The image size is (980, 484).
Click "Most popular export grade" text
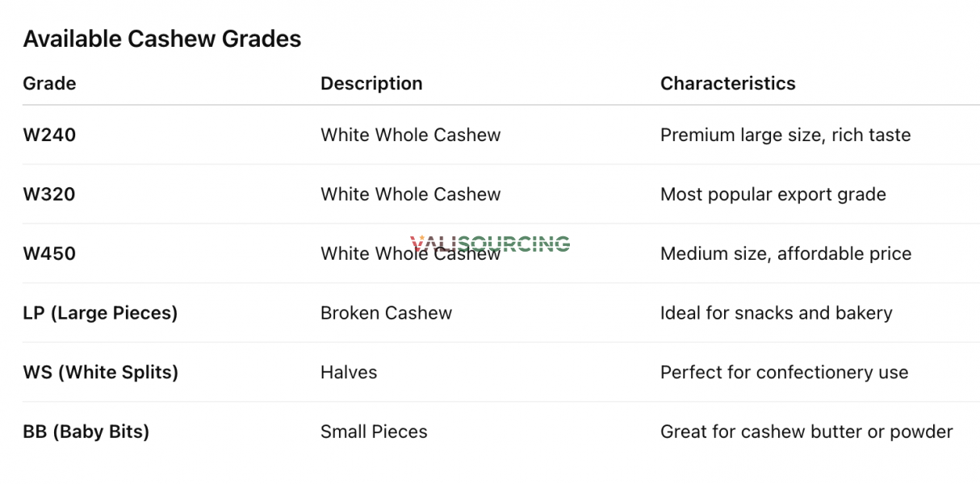[x=773, y=194]
